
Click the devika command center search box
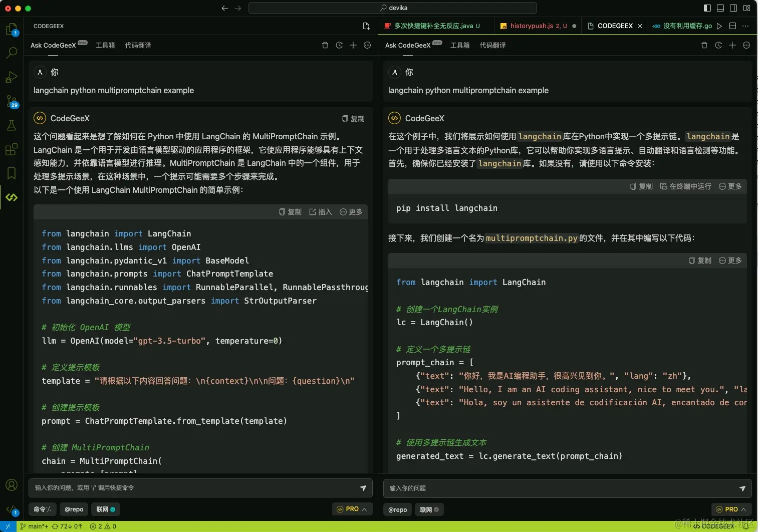point(393,8)
